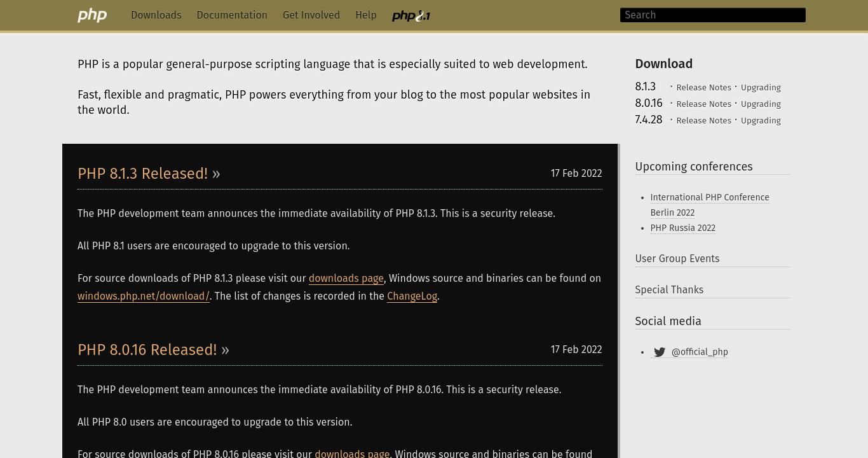The height and width of the screenshot is (458, 868).
Task: Focus the Search input field
Action: point(713,15)
